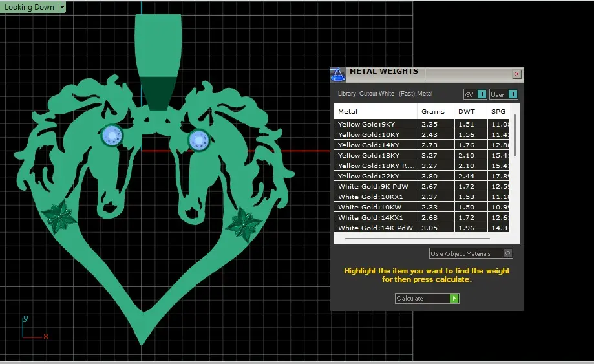Click the 2.35 grams value
This screenshot has height=364, width=594.
(429, 124)
